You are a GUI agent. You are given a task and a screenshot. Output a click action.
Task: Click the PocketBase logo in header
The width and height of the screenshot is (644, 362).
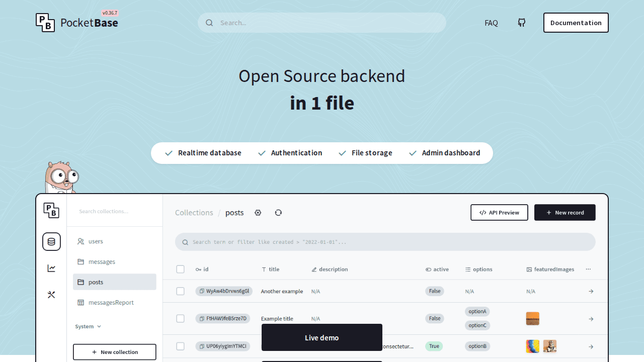point(77,23)
